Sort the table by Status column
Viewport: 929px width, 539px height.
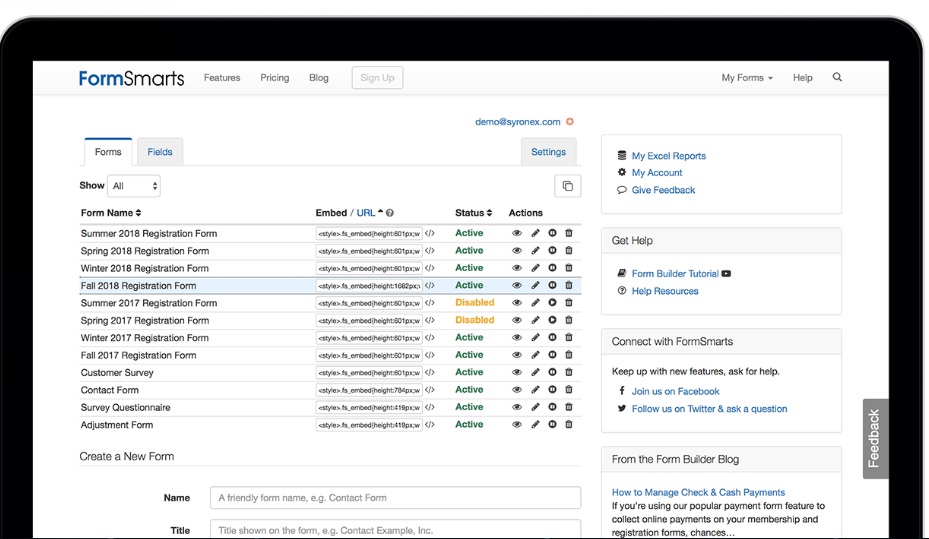473,213
